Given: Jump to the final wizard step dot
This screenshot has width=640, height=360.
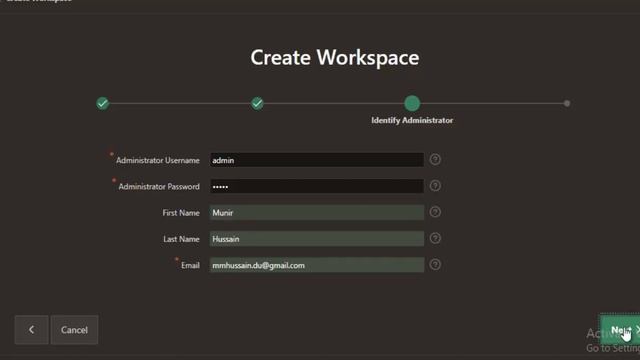Looking at the screenshot, I should click(x=567, y=103).
